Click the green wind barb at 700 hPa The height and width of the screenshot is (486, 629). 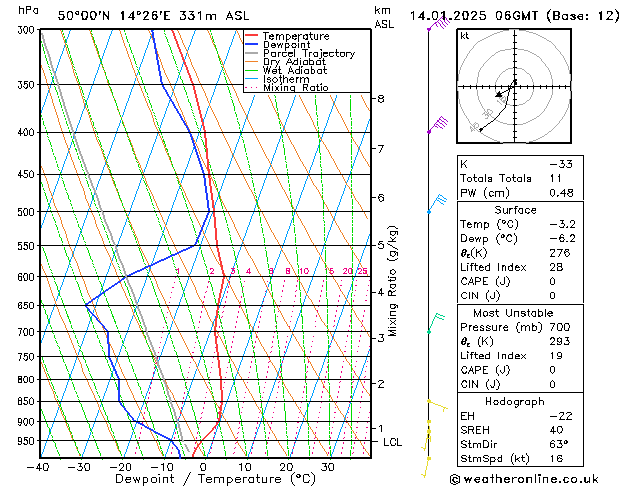tap(436, 323)
